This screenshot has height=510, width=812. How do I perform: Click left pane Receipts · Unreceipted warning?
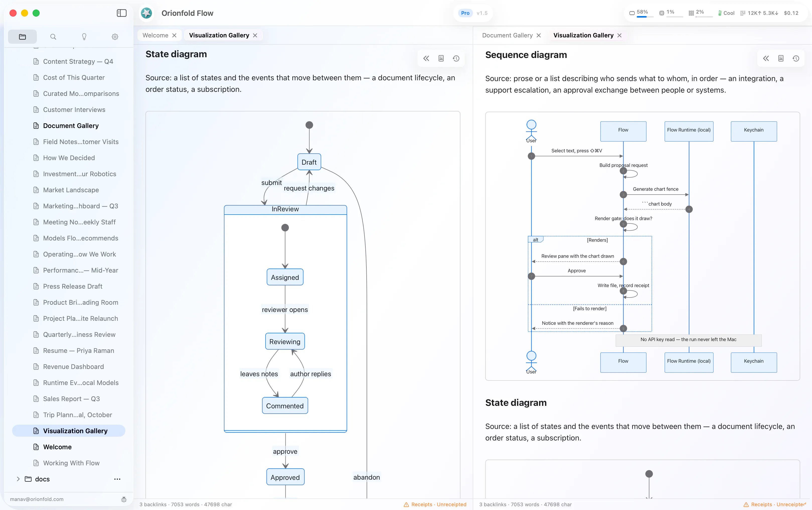435,504
